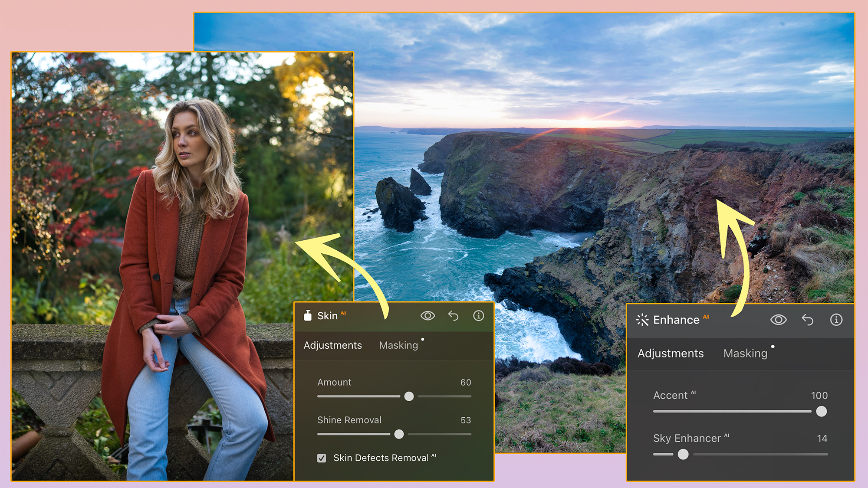The height and width of the screenshot is (488, 868).
Task: Open info for the Enhance AI tool
Action: 836,320
